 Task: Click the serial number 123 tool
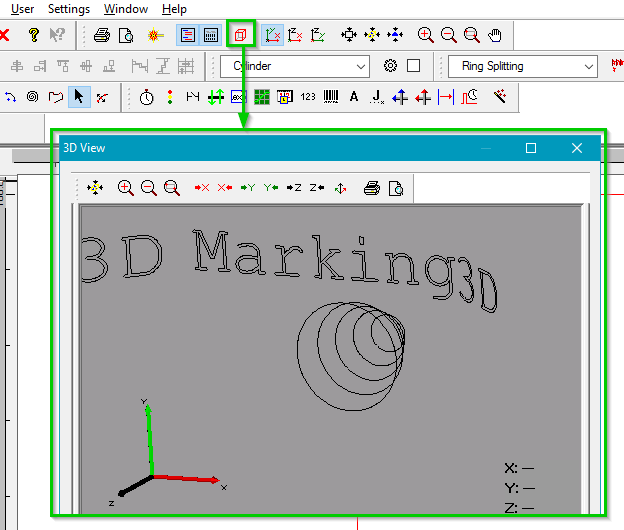[x=307, y=97]
